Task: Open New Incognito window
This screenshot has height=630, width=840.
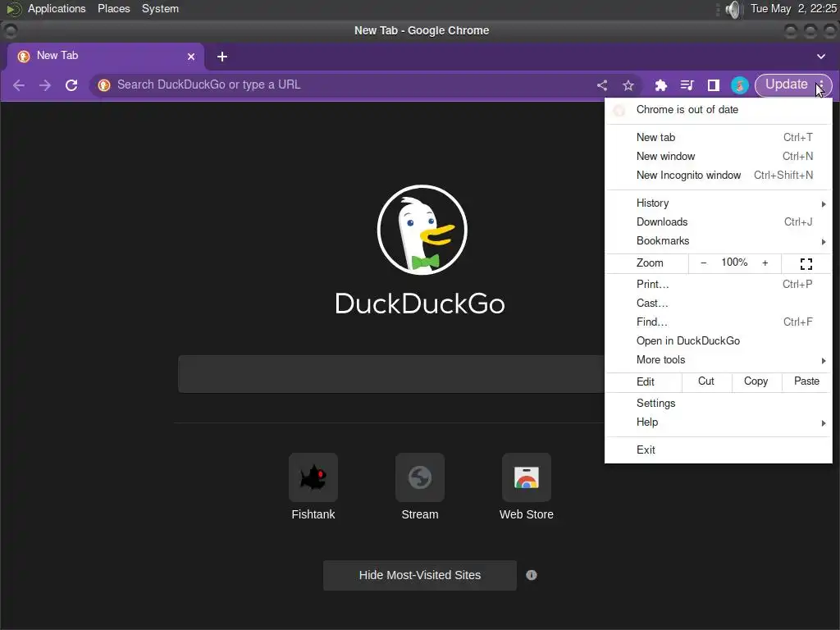Action: tap(719, 176)
